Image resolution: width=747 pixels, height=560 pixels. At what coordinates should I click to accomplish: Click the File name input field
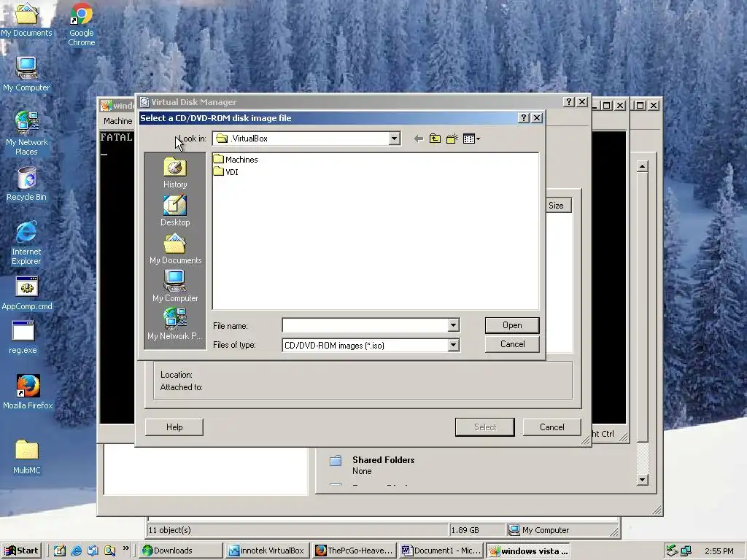click(x=365, y=325)
